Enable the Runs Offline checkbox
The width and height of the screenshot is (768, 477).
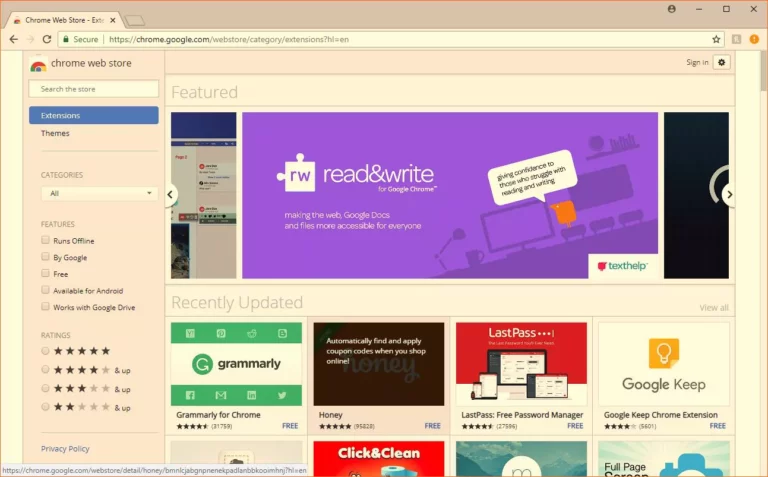pyautogui.click(x=46, y=240)
